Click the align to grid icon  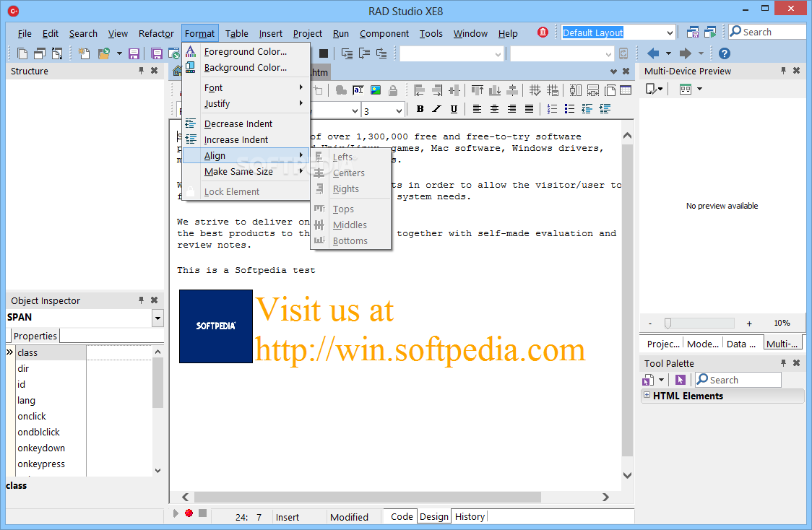tap(535, 90)
